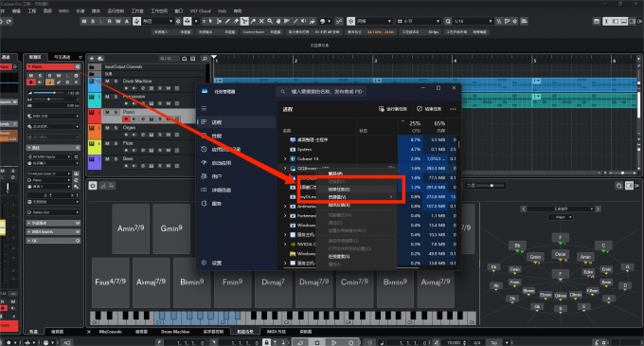Open the Hub menu

click(222, 11)
